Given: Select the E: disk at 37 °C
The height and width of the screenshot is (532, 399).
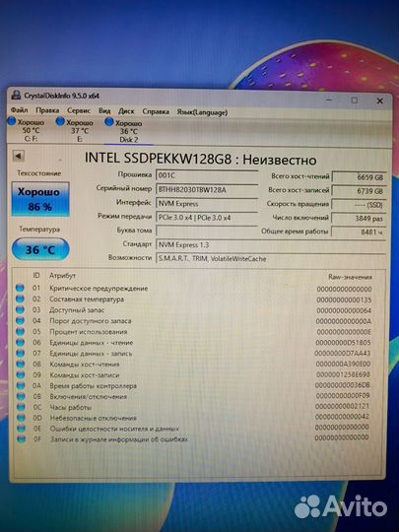Looking at the screenshot, I should tap(75, 130).
